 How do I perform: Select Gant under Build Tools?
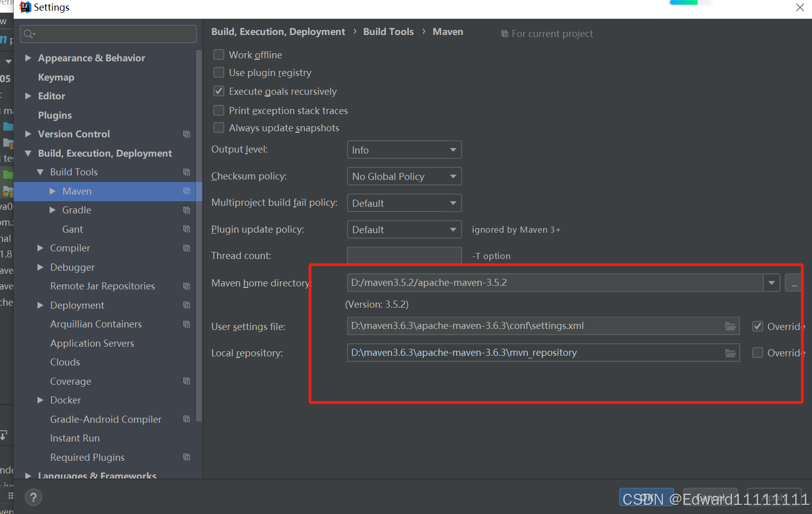[72, 229]
